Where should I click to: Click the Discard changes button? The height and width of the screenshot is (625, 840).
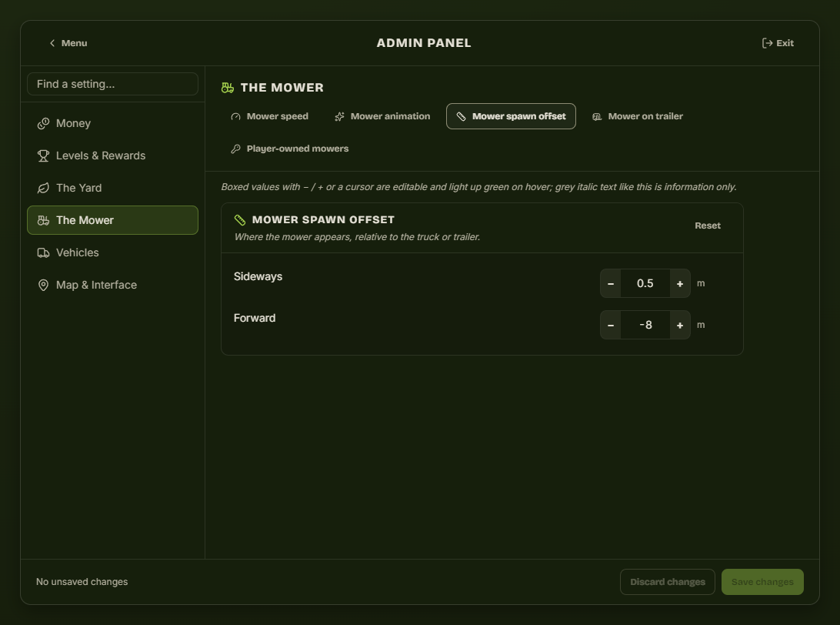[668, 582]
